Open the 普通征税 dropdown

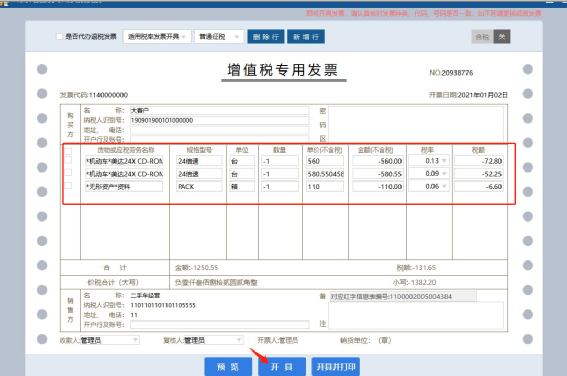click(219, 37)
